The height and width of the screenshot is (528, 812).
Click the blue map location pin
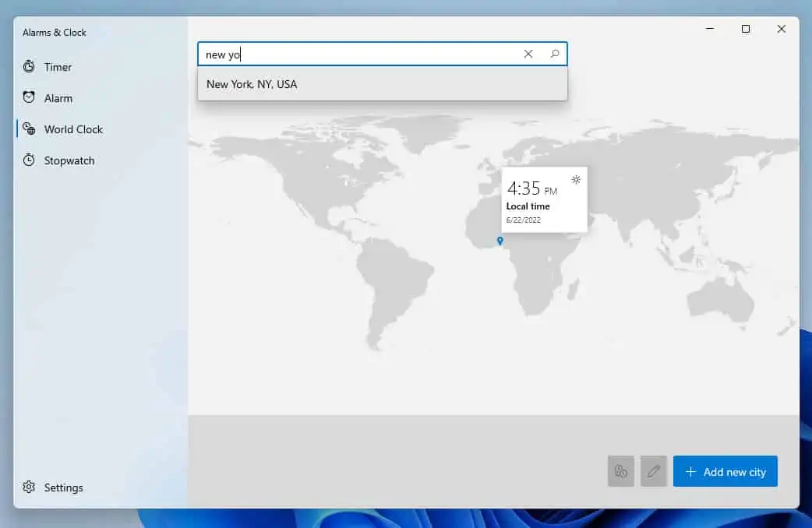pyautogui.click(x=500, y=241)
